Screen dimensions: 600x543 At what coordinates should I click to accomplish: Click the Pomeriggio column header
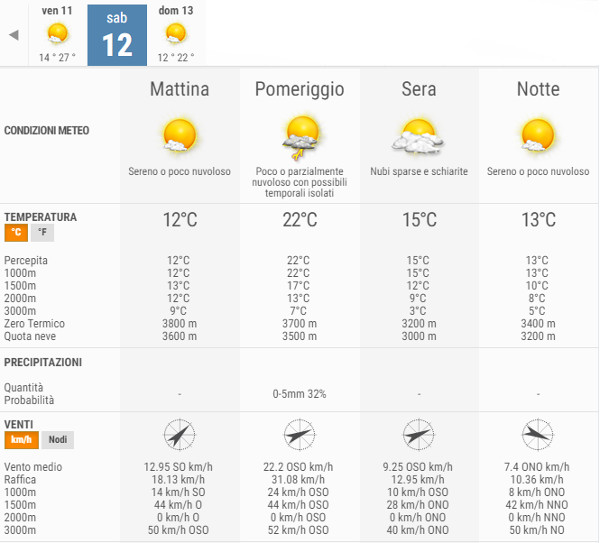(300, 90)
